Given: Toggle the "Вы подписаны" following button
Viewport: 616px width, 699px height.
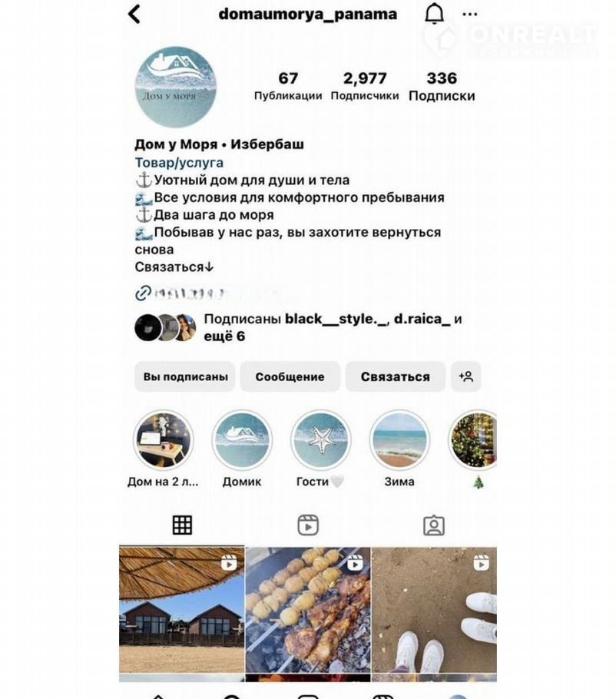Looking at the screenshot, I should tap(185, 376).
